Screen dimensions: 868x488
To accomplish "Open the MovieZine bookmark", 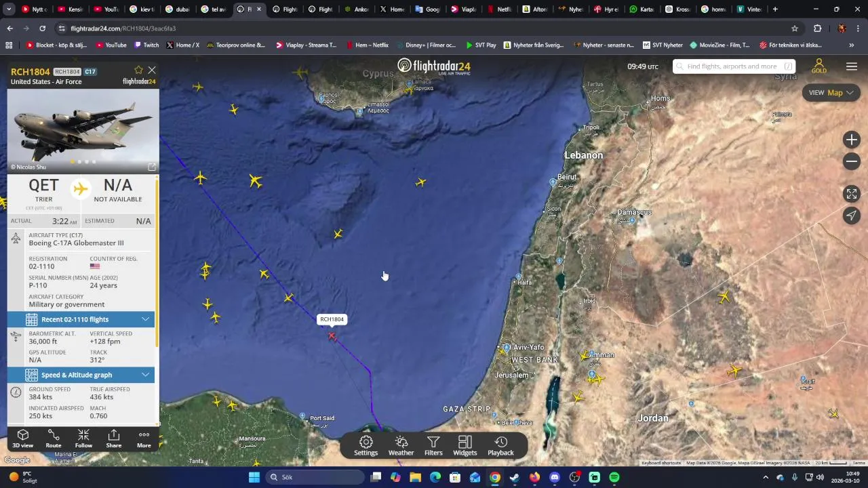I will [719, 45].
